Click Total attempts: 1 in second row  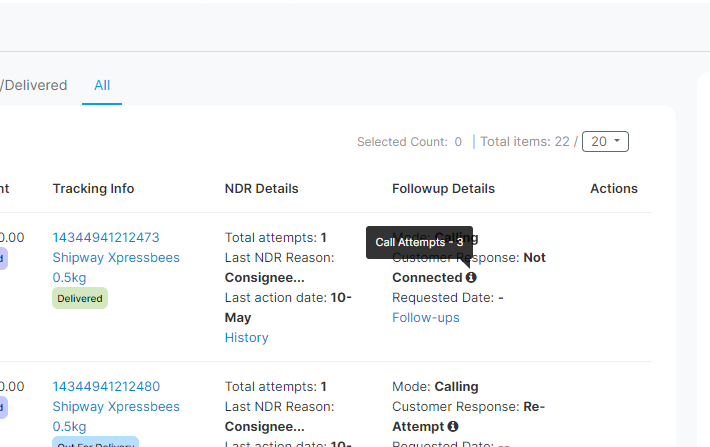276,386
